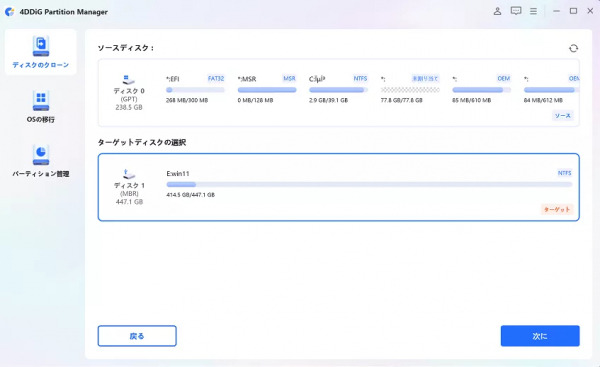The width and height of the screenshot is (600, 367).
Task: Minimize the 4DDiG window
Action: [556, 11]
